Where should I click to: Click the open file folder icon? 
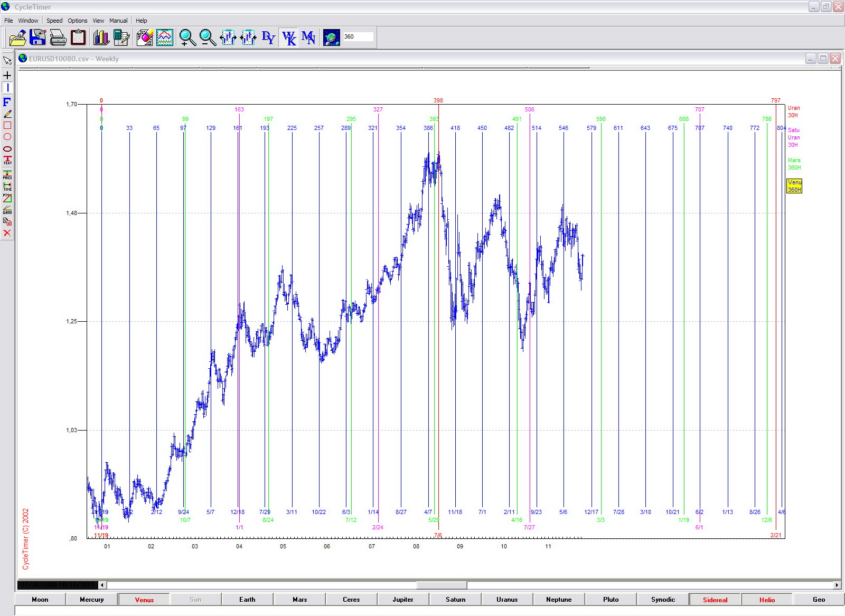click(x=17, y=38)
